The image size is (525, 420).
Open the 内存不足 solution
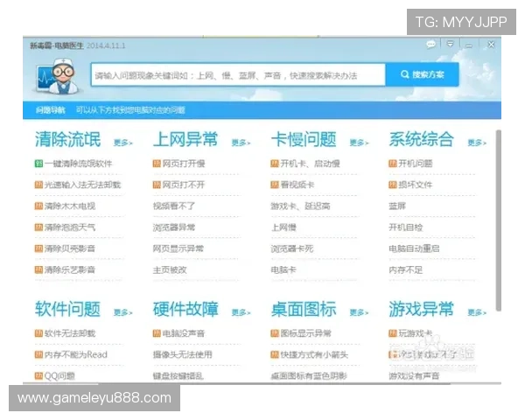click(x=406, y=269)
